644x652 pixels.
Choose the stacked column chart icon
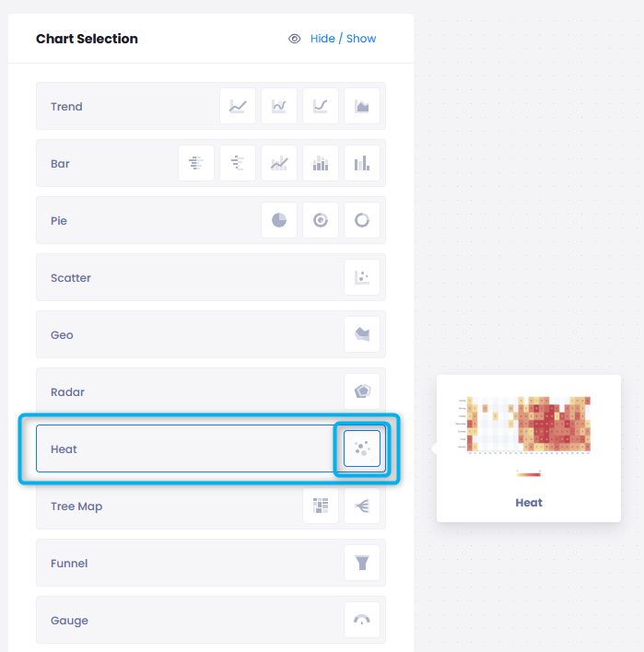point(321,164)
